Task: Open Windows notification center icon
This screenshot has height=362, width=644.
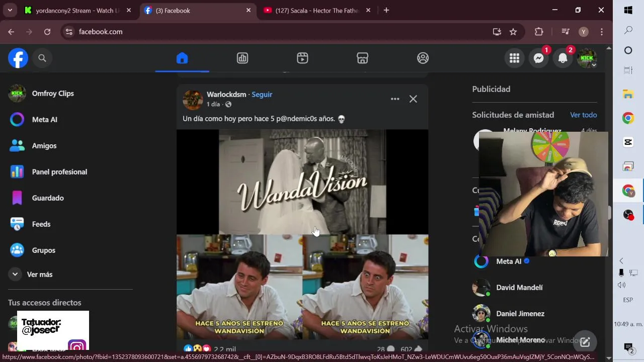Action: 628,348
